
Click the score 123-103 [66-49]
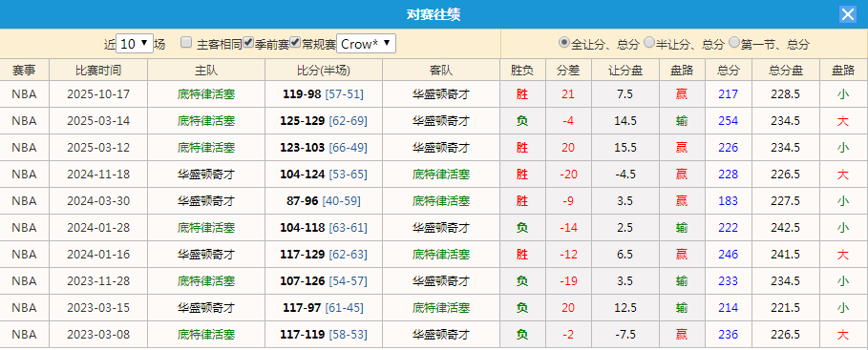[324, 148]
